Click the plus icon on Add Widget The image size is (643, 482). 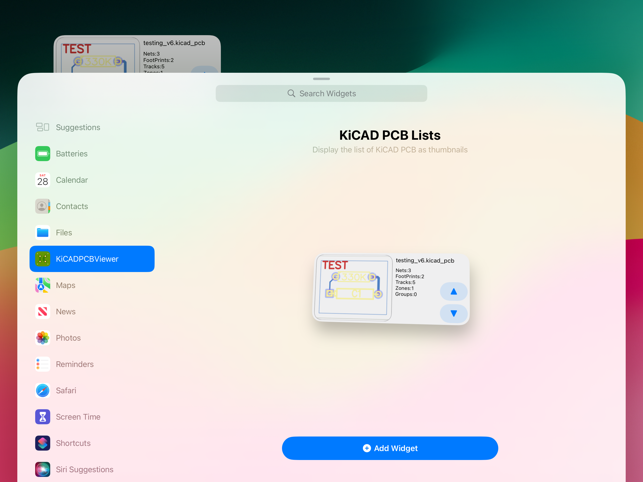[367, 448]
